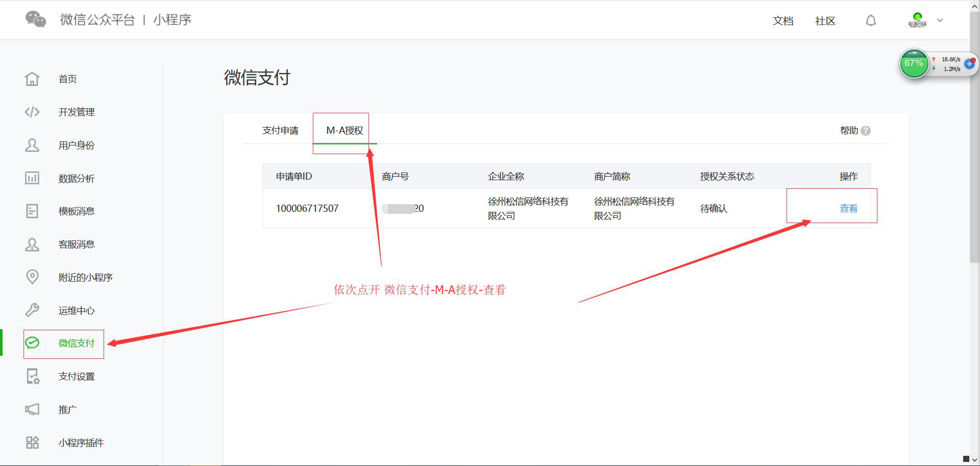Click the 开发管理 code brackets icon
Image resolution: width=980 pixels, height=466 pixels.
32,112
